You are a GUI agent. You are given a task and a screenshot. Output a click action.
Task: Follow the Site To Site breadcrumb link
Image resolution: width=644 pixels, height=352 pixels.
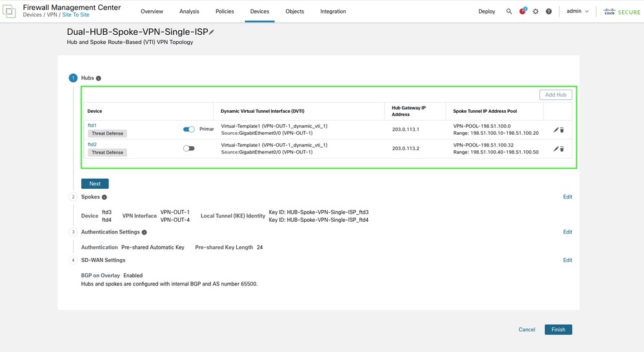(x=75, y=15)
